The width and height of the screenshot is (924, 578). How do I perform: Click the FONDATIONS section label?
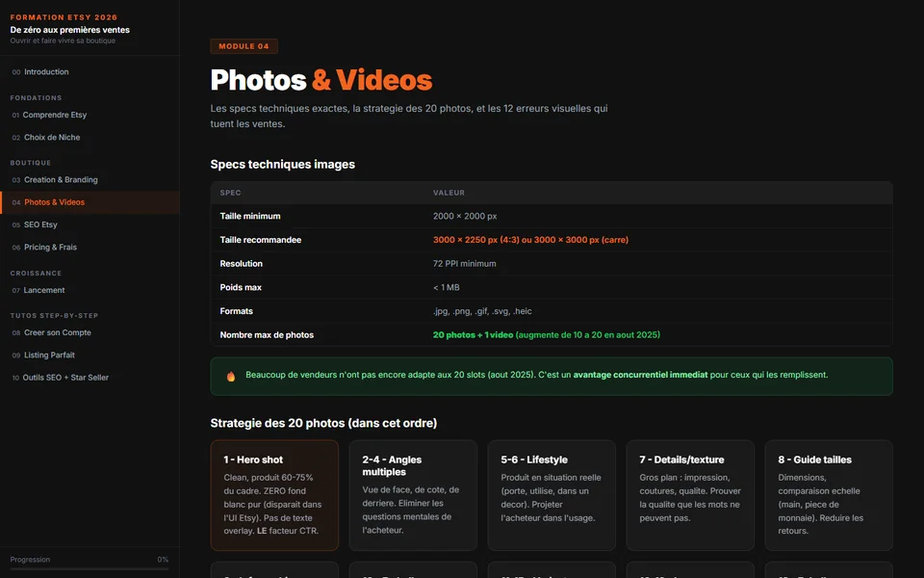[x=36, y=98]
